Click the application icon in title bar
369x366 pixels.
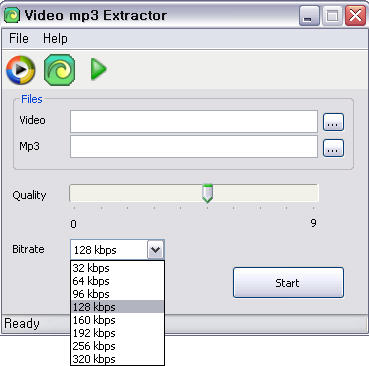[x=12, y=16]
